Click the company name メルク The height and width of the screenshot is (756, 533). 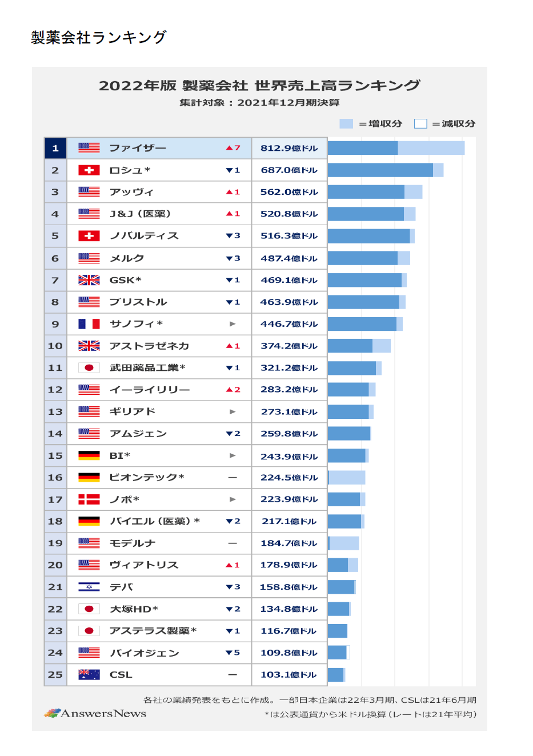(127, 258)
